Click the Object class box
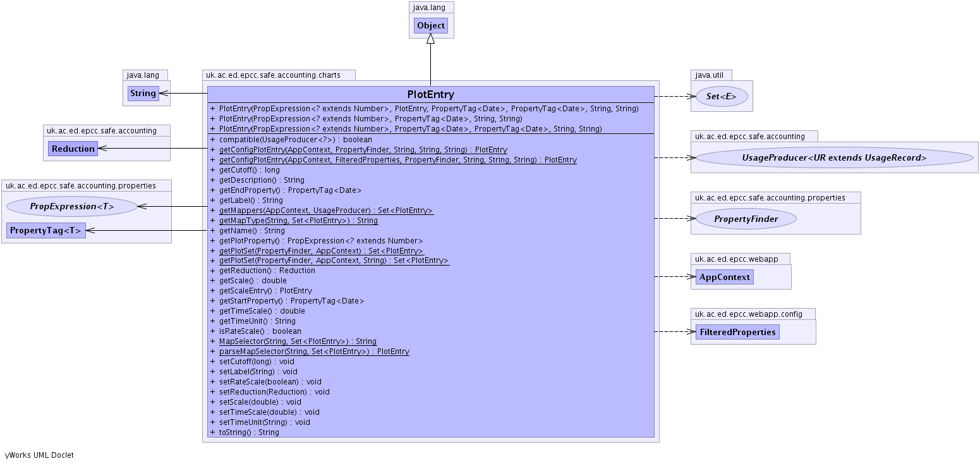 (431, 26)
